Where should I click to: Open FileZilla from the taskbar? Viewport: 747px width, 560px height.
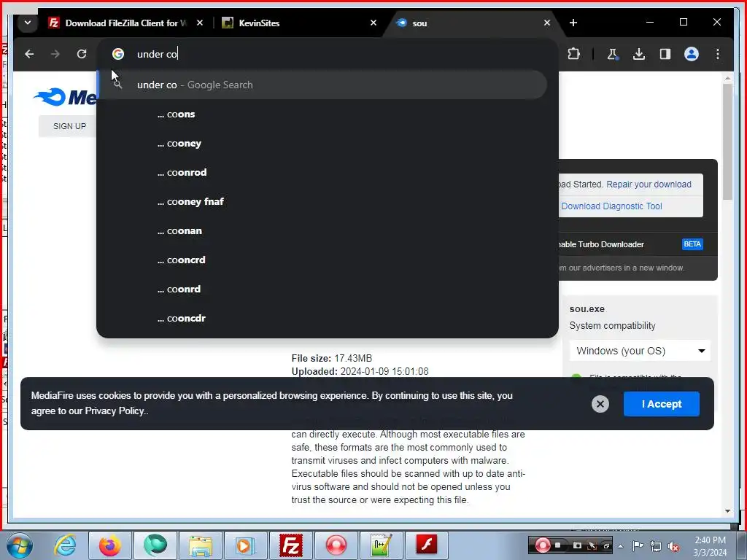coord(291,545)
